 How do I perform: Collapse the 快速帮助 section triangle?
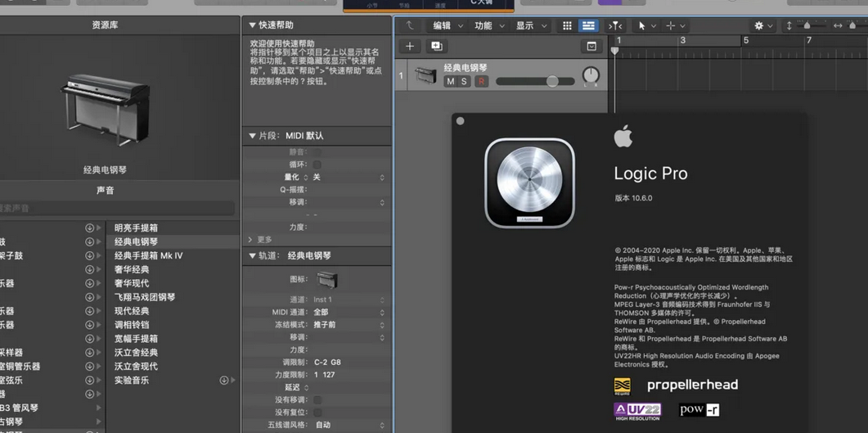tap(252, 25)
